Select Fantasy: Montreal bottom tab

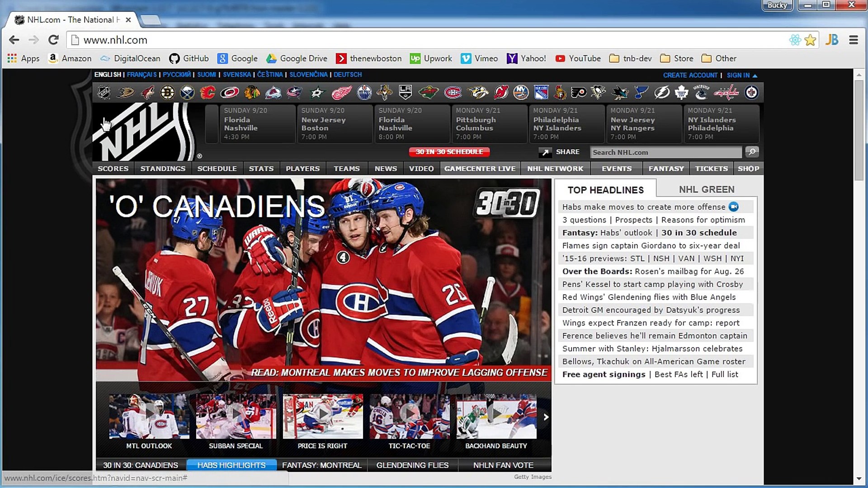point(321,465)
